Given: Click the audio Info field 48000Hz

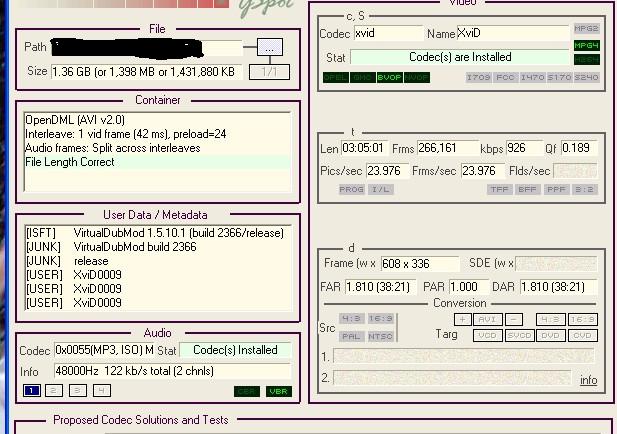Looking at the screenshot, I should click(x=172, y=371).
